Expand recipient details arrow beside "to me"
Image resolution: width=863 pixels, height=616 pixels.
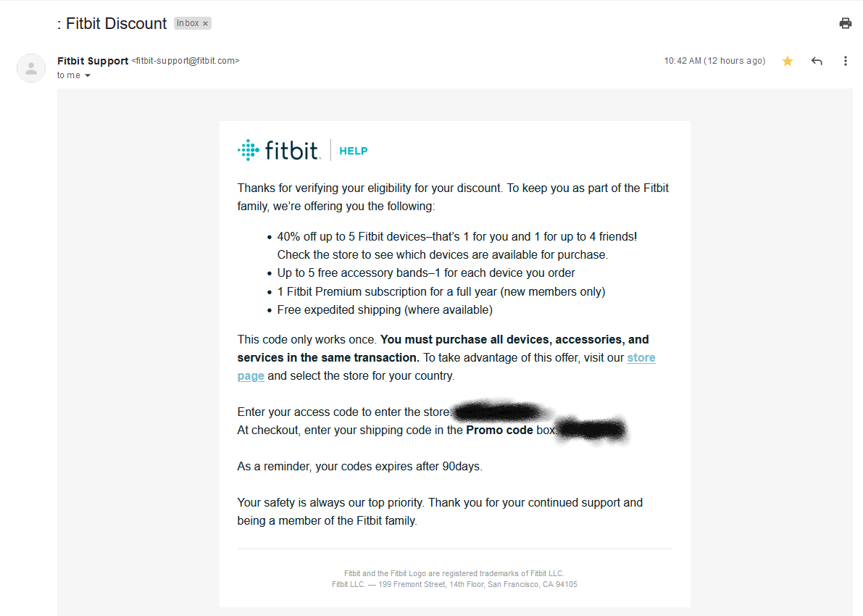coord(88,76)
